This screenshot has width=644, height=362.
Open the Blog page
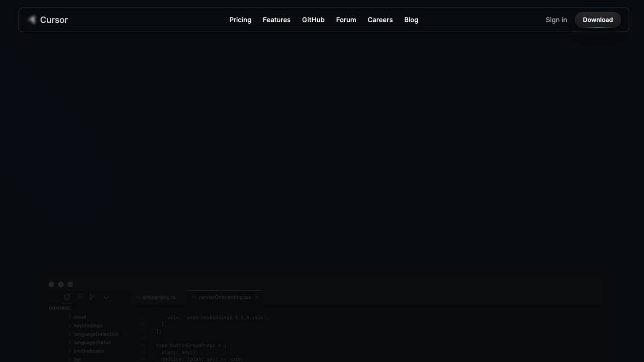pos(411,20)
